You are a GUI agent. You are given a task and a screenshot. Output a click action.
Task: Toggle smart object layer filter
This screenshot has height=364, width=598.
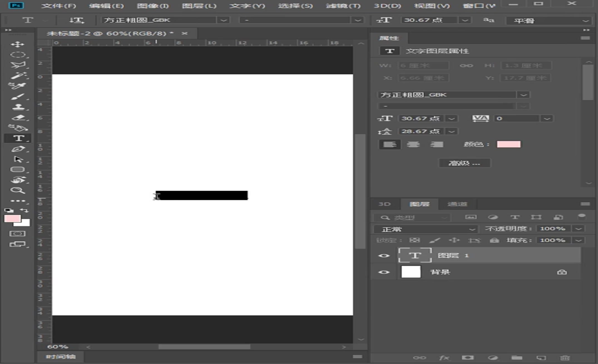pyautogui.click(x=558, y=217)
